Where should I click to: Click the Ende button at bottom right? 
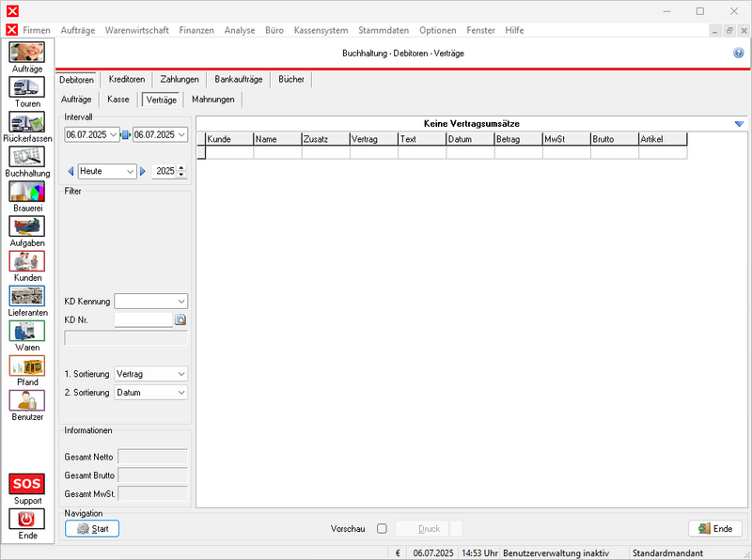(x=715, y=529)
